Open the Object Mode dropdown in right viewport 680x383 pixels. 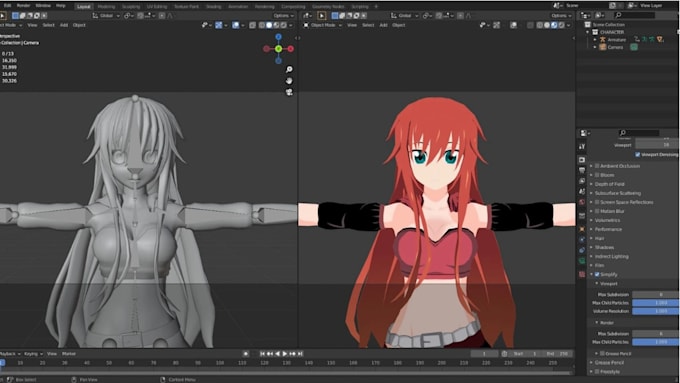point(323,25)
